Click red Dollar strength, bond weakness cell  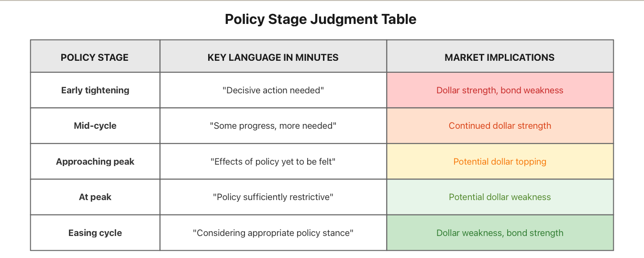pos(500,90)
